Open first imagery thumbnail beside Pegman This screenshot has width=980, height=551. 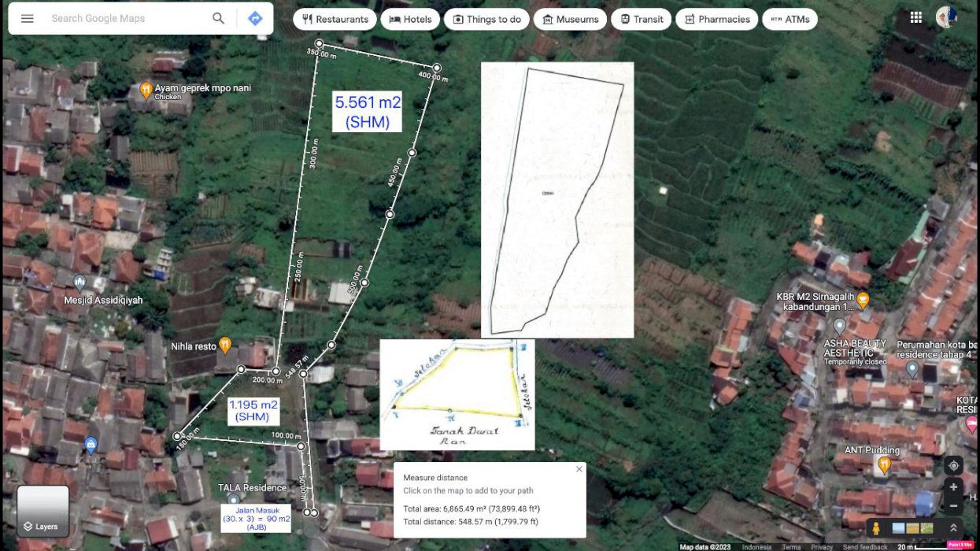point(898,528)
